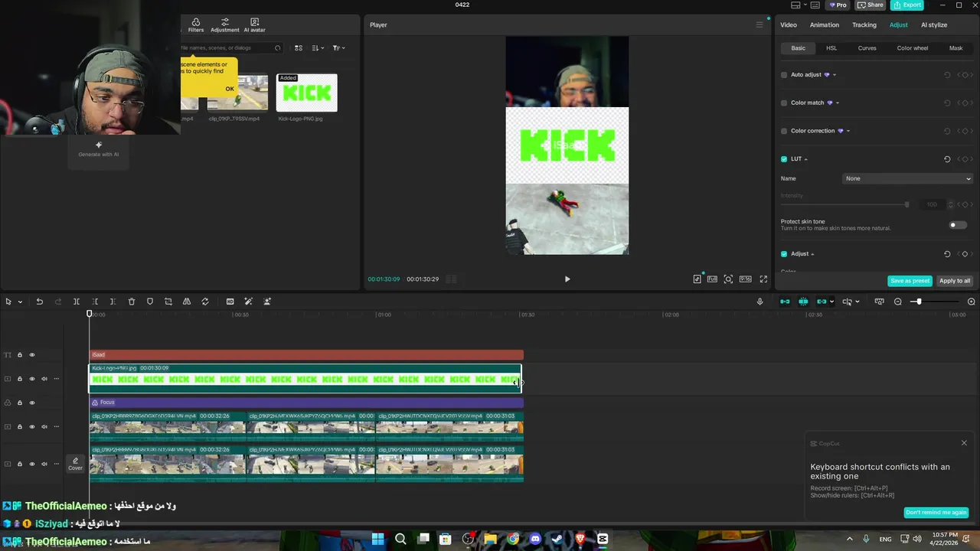Mute the Kick-Logo track speaker icon
This screenshot has width=980, height=551.
coord(44,379)
